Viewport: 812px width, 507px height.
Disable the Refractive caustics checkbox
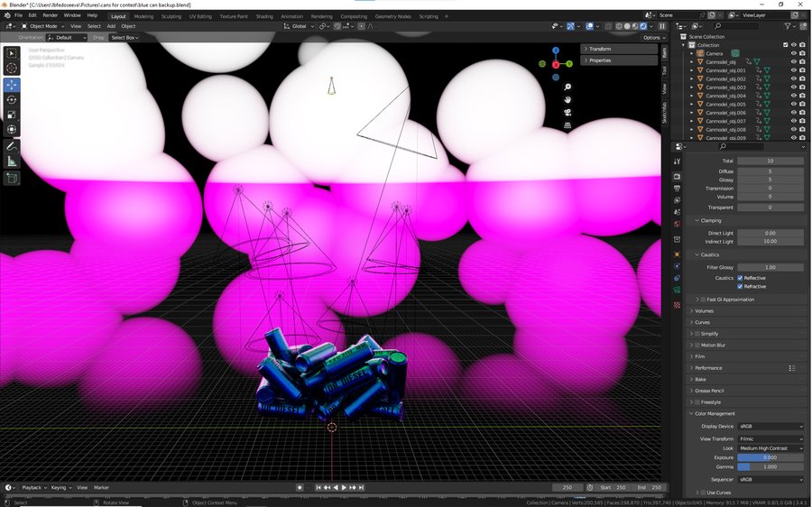pyautogui.click(x=741, y=287)
